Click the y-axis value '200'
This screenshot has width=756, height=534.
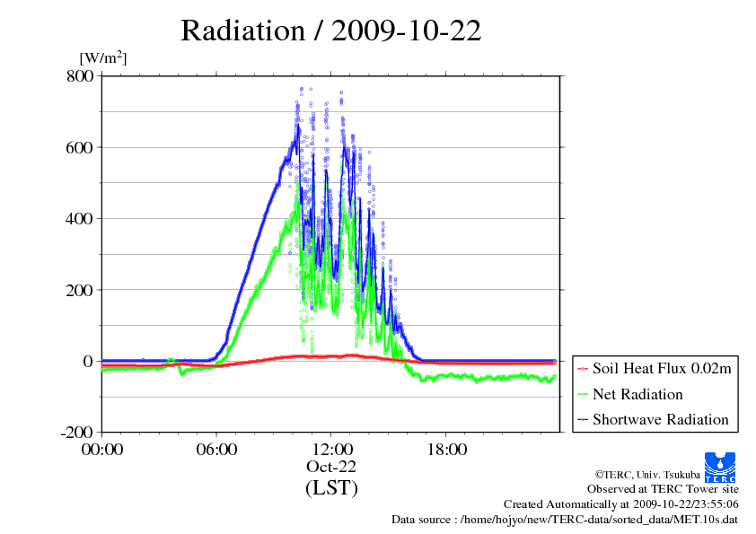click(80, 290)
